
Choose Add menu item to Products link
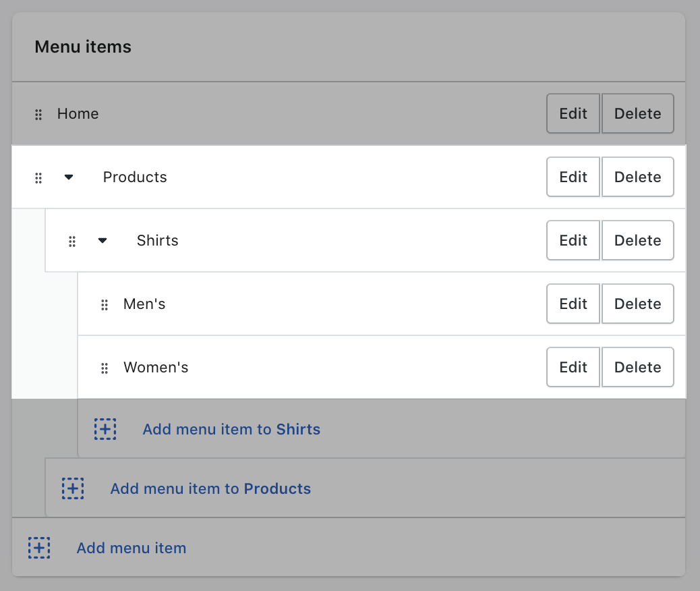pyautogui.click(x=210, y=488)
